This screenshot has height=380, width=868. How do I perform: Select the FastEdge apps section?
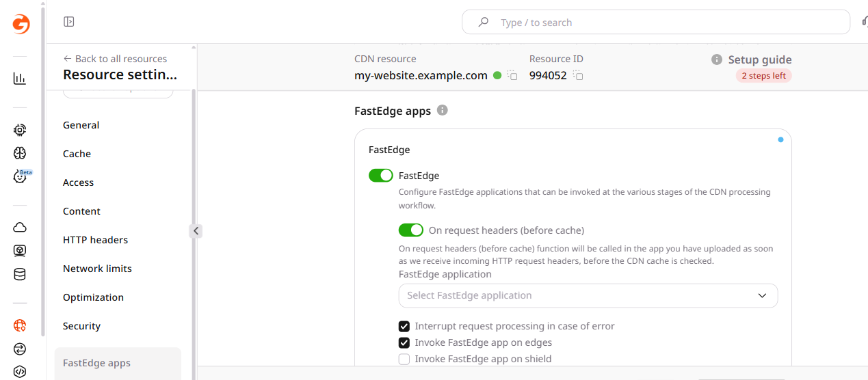pyautogui.click(x=118, y=363)
